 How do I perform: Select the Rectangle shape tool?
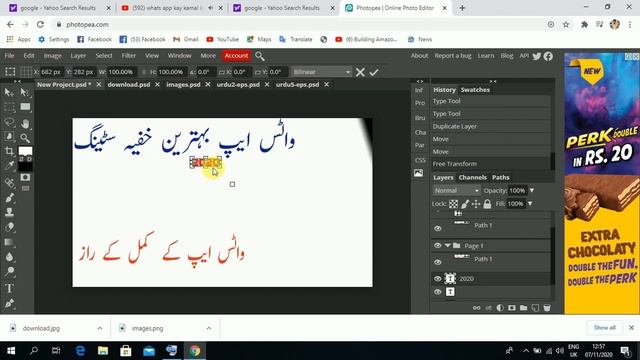[25, 107]
